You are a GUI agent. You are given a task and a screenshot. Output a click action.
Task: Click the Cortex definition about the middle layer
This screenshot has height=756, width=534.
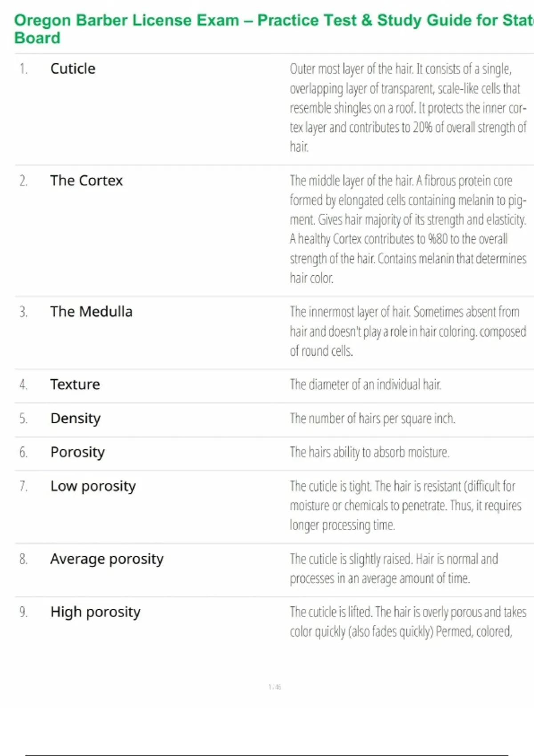click(x=407, y=229)
